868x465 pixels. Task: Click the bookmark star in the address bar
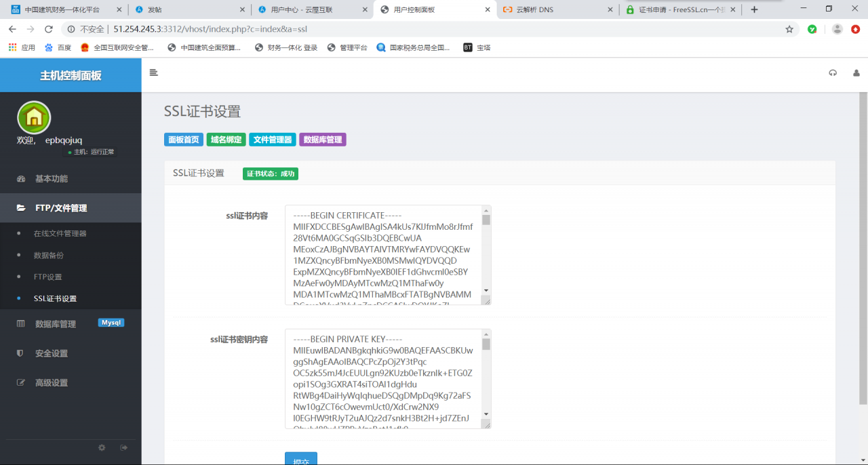pos(788,29)
